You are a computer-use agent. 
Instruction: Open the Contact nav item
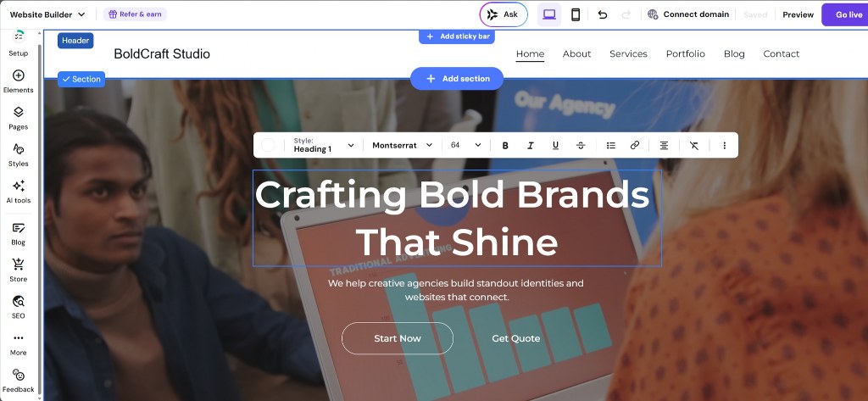coord(781,53)
